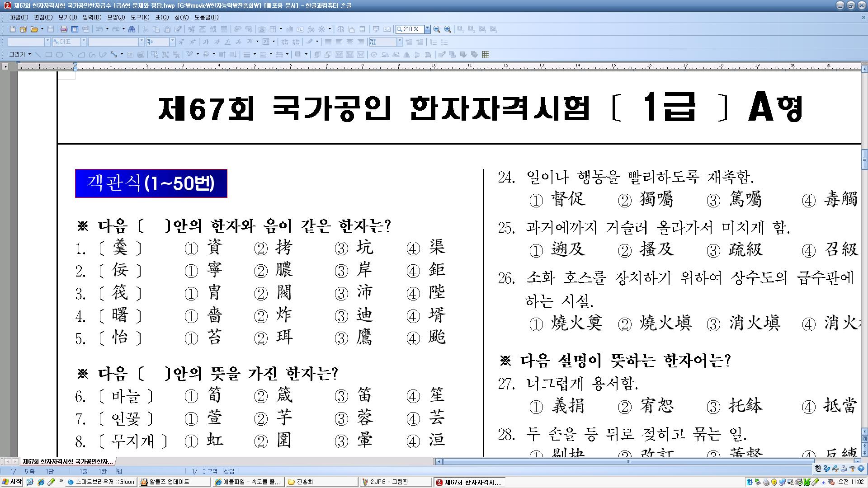Click the 객관식(1~50번) heading box
Screen dimensions: 868x488
(151, 183)
